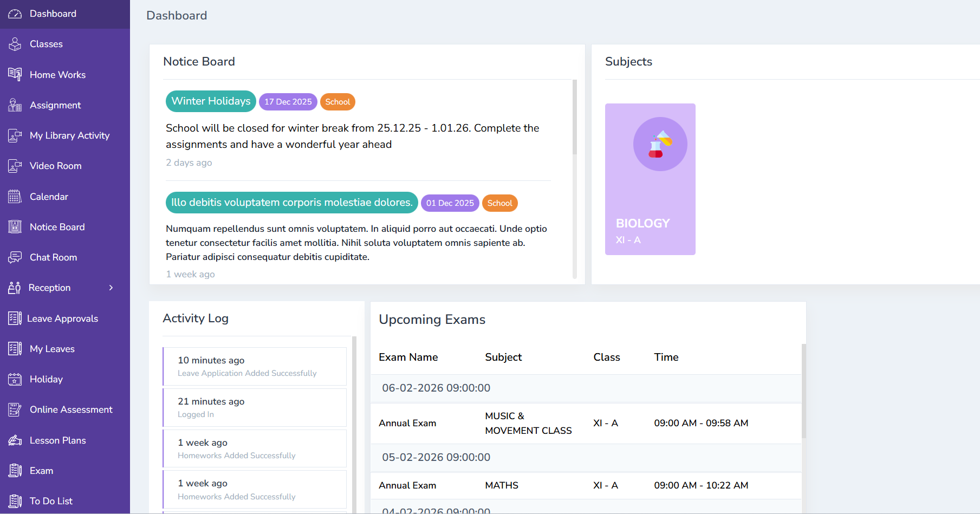The width and height of the screenshot is (980, 514).
Task: Click the Lesson Plans icon
Action: tap(15, 440)
